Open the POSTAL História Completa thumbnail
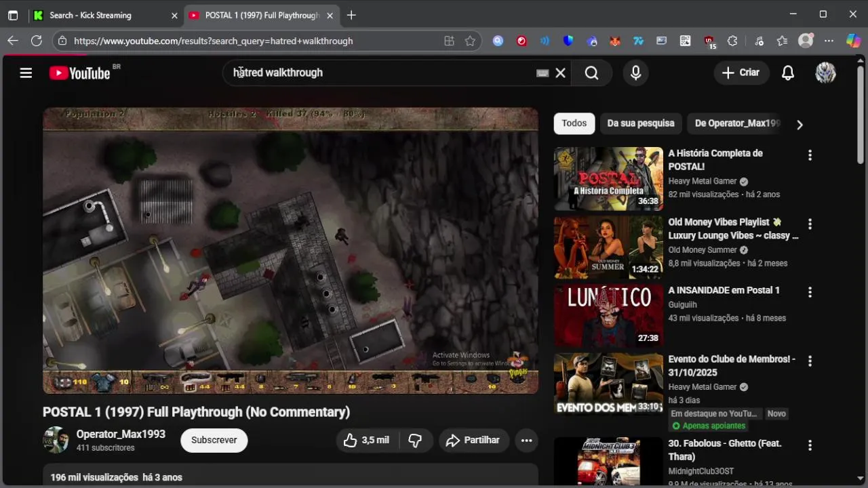Screen dimensions: 868x488 click(x=608, y=179)
